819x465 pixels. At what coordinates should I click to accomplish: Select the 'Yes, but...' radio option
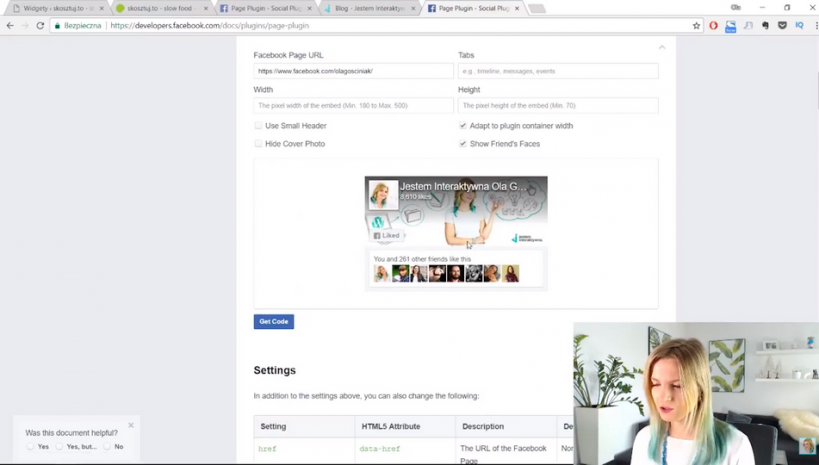(60, 446)
